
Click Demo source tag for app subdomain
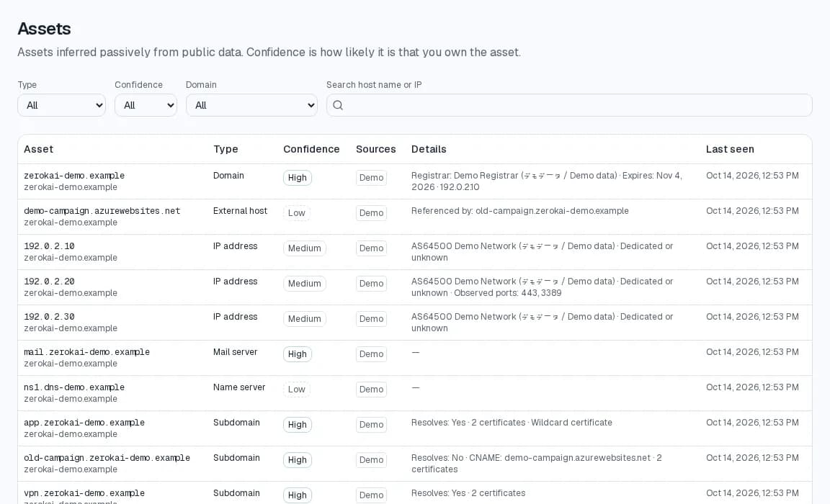click(371, 425)
